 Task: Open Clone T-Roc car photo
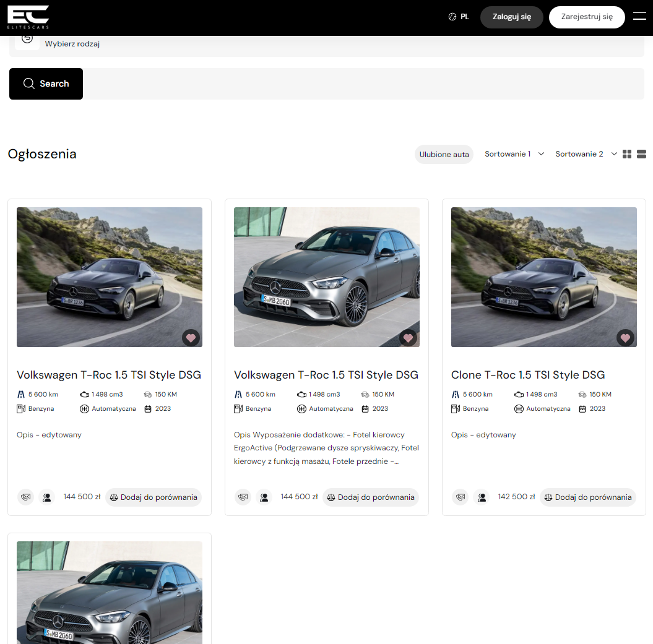[543, 277]
